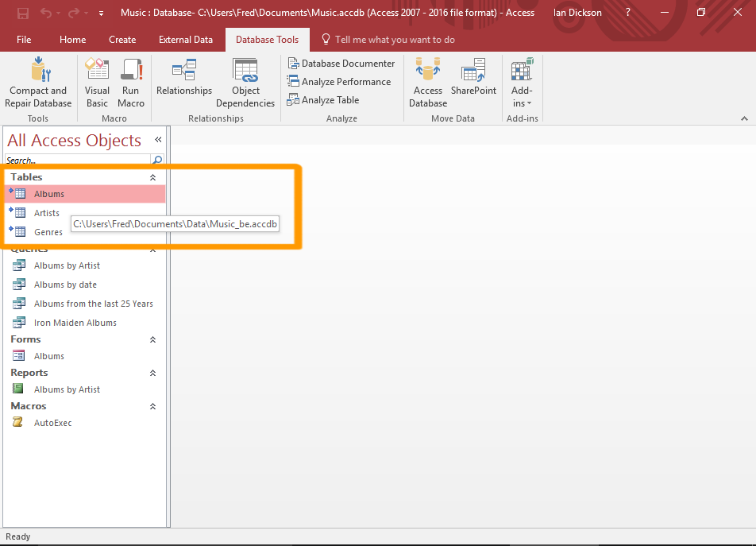The width and height of the screenshot is (756, 546).
Task: Open the Visual Basic editor
Action: click(x=98, y=83)
